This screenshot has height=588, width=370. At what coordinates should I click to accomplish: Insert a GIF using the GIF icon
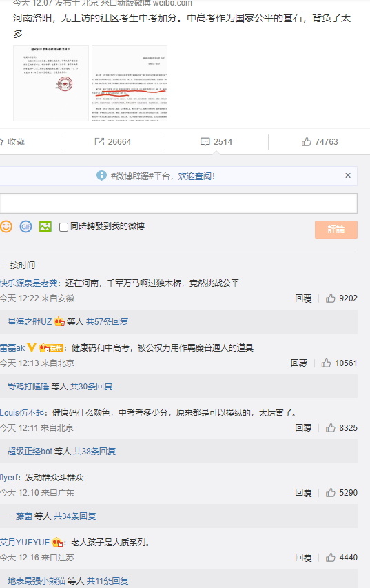[25, 227]
